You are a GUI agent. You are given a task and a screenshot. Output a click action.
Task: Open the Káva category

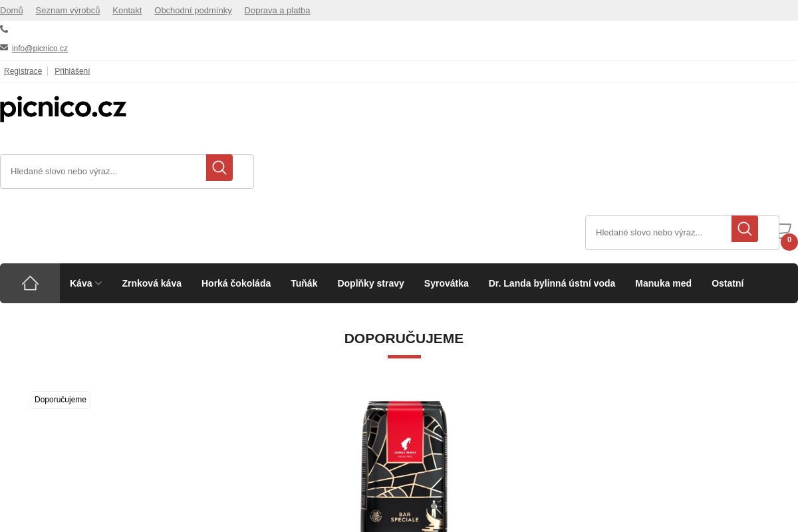point(81,283)
